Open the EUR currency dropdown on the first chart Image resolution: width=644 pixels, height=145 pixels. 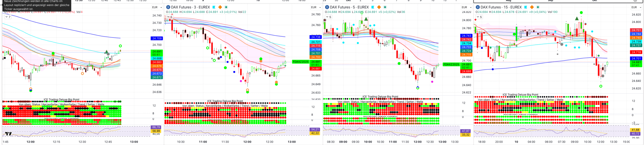point(157,7)
